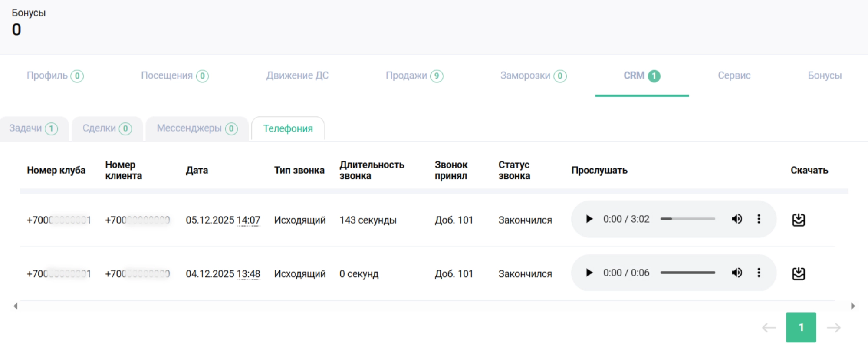Go to the next page arrow
The image size is (868, 362).
coord(834,328)
